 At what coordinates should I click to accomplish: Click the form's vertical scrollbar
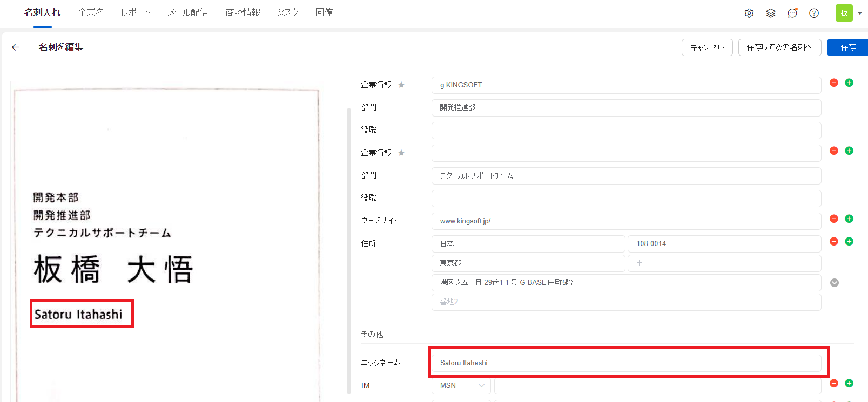coord(349,251)
